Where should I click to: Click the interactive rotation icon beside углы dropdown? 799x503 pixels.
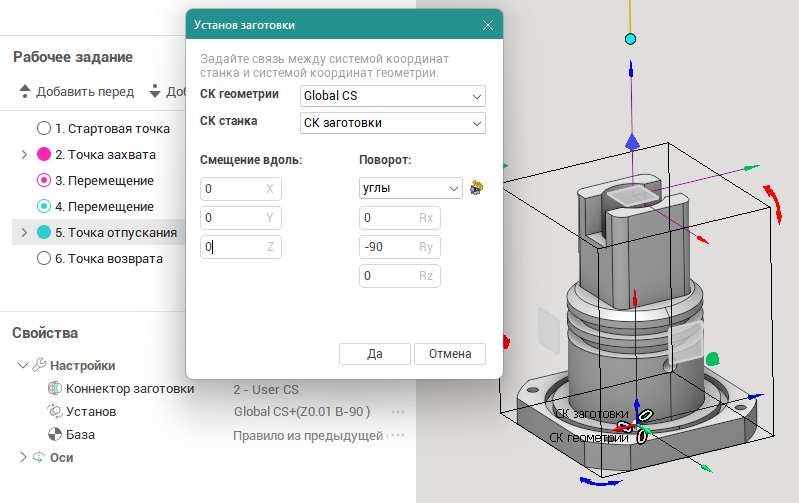point(476,188)
